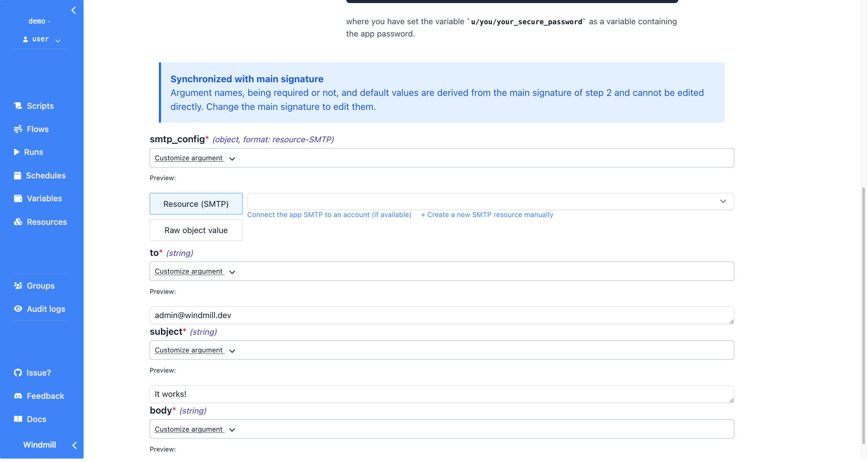
Task: Expand Customize argument for smtp_config
Action: click(x=194, y=158)
